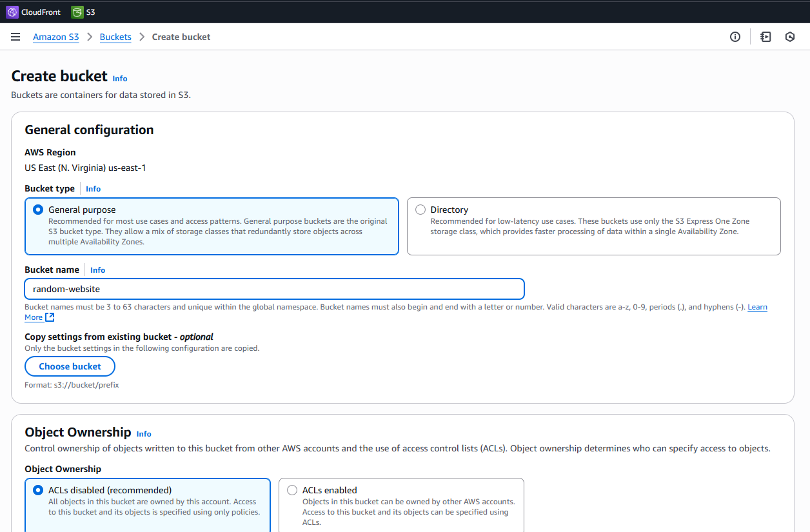This screenshot has height=532, width=810.
Task: Open Info link beside Bucket type
Action: pyautogui.click(x=94, y=189)
